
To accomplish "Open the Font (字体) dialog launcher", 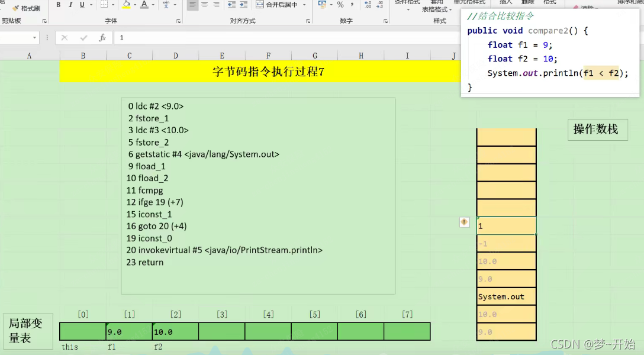I will point(178,21).
